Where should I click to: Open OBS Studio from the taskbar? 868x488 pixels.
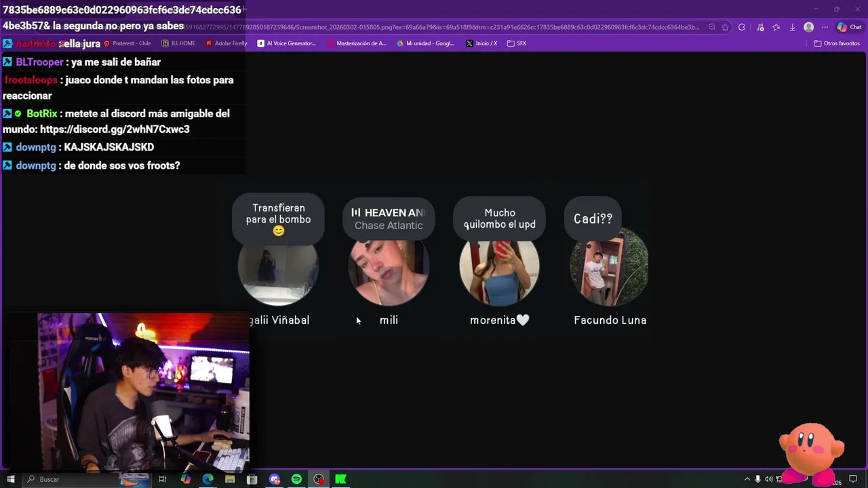319,479
